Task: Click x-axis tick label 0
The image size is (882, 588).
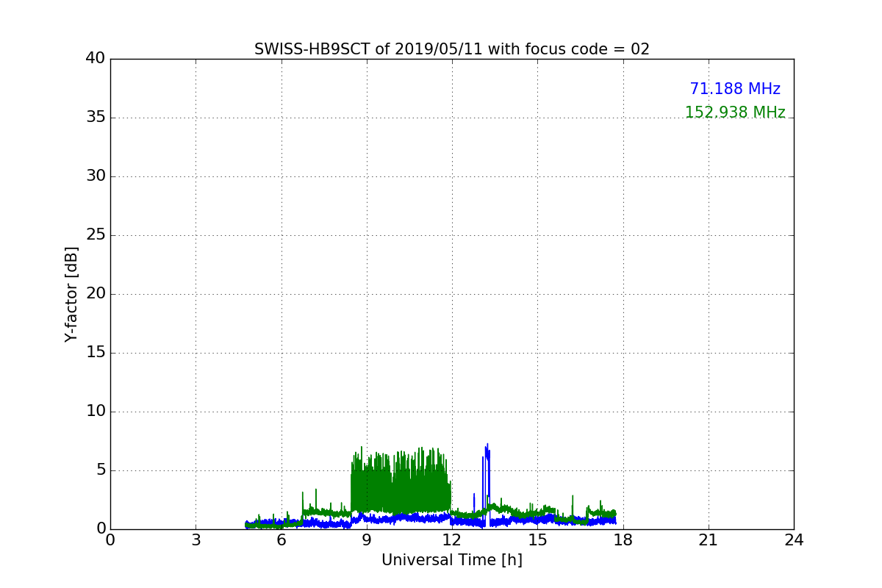Action: (110, 539)
